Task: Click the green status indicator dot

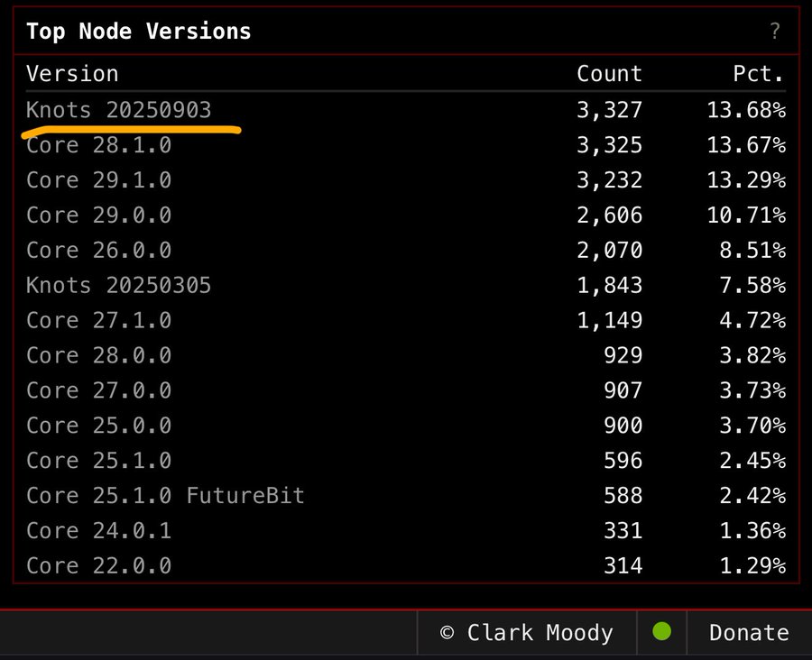Action: tap(662, 633)
